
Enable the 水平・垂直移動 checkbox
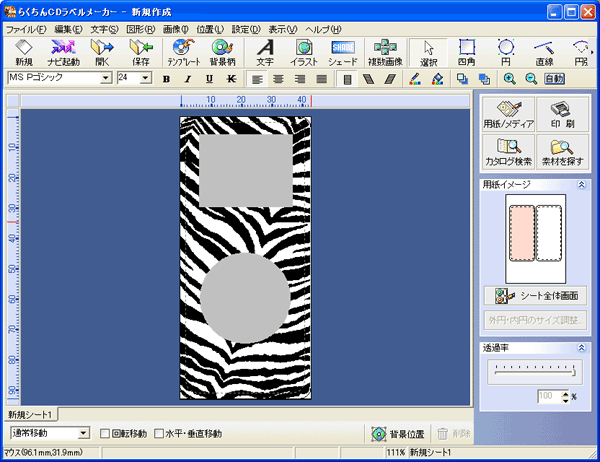click(159, 434)
